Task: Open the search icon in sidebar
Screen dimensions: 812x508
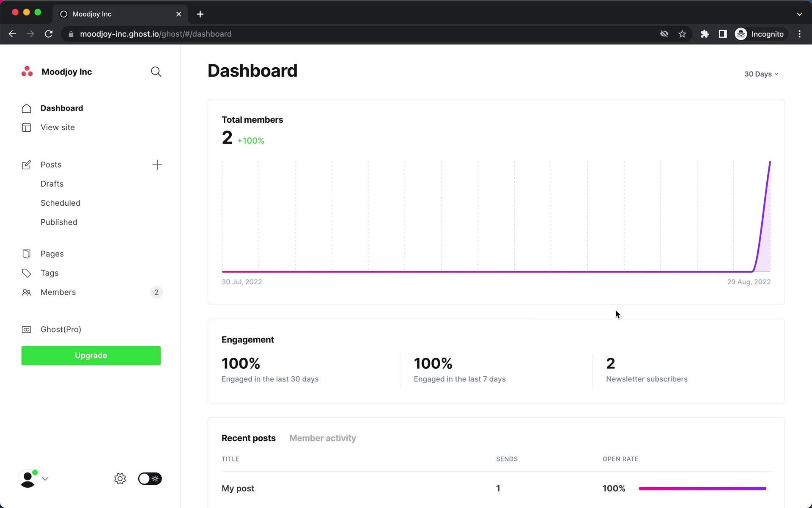Action: pyautogui.click(x=156, y=72)
